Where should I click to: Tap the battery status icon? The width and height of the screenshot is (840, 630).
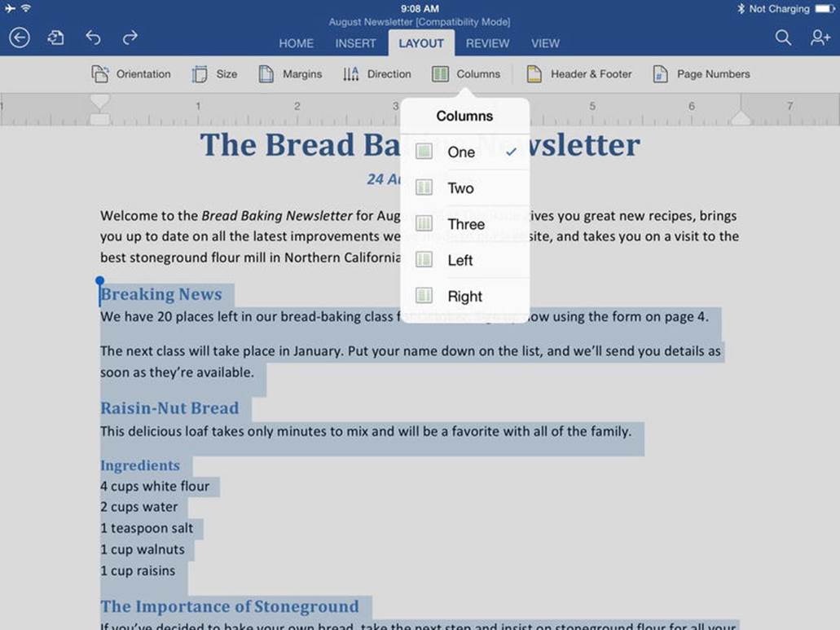825,9
